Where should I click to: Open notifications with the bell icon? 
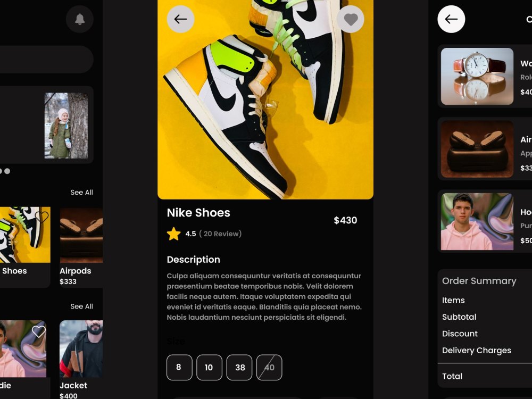click(x=80, y=19)
